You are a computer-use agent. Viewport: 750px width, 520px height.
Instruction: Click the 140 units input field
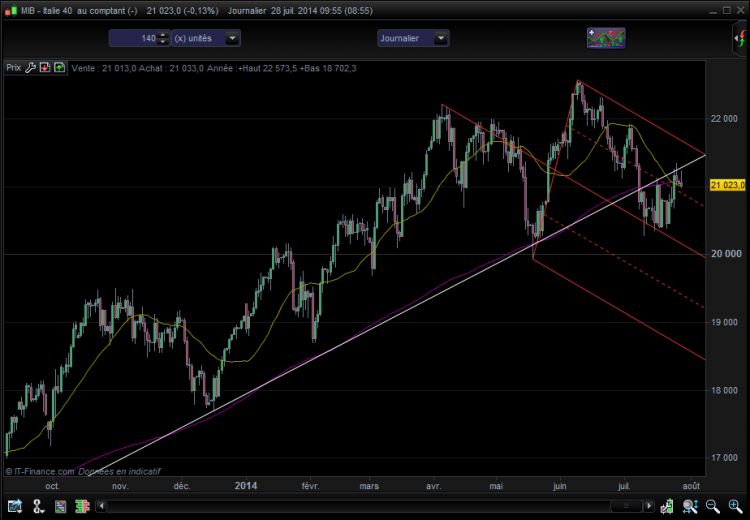pos(134,38)
